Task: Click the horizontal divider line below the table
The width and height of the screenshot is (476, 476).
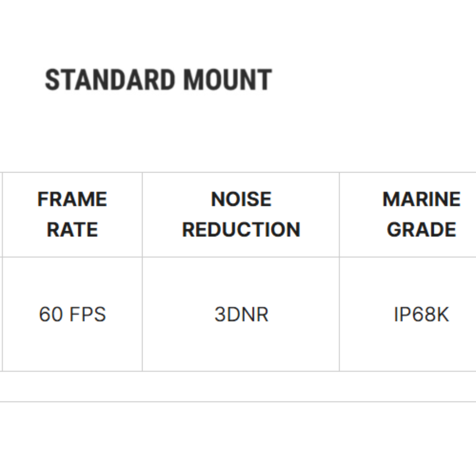Action: tap(238, 402)
